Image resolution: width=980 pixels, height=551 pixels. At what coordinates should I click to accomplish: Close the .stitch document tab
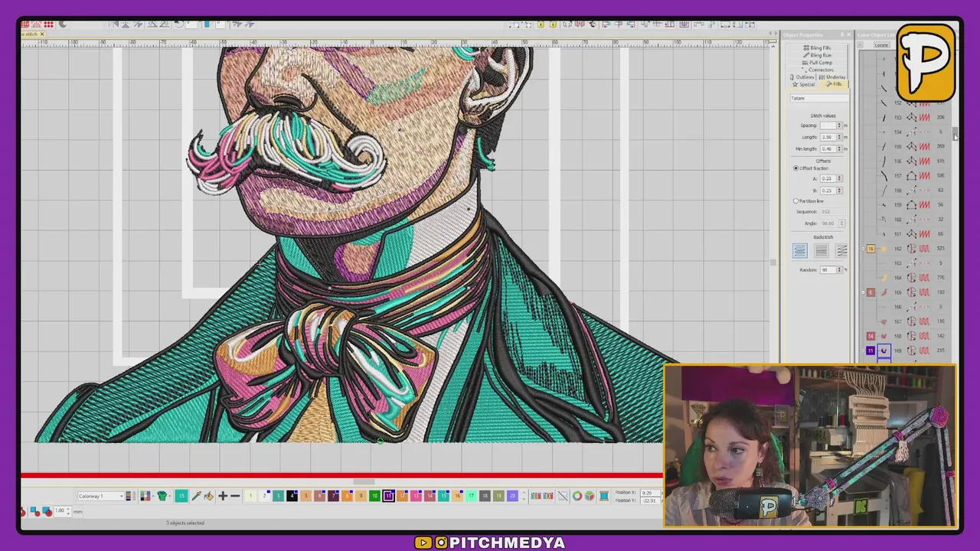pyautogui.click(x=42, y=34)
